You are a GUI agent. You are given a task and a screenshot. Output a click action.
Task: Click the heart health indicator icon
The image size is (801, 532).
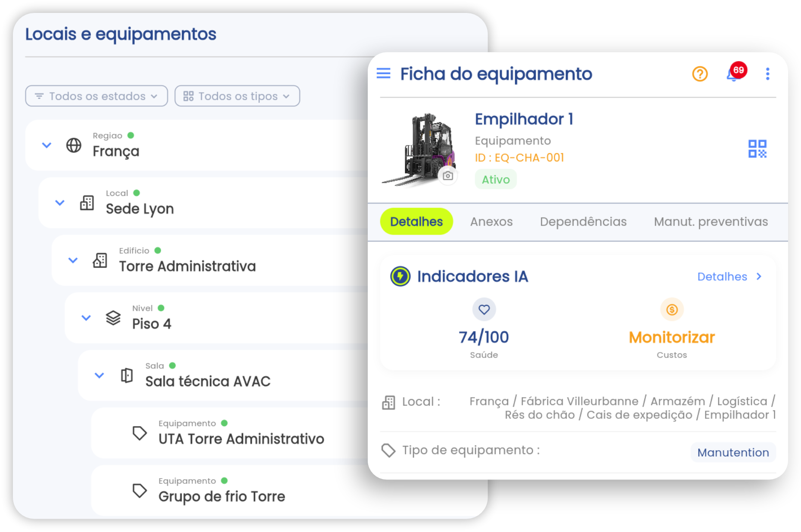pyautogui.click(x=484, y=309)
